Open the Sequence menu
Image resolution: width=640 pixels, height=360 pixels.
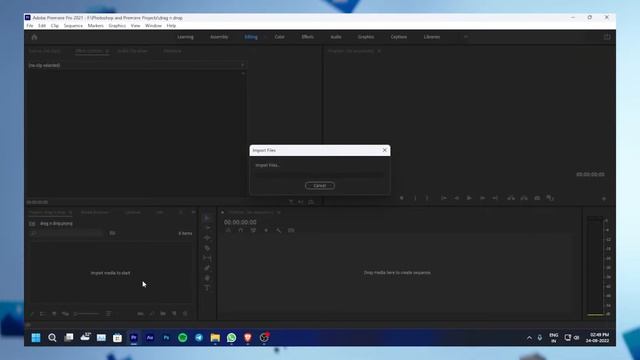(x=73, y=26)
